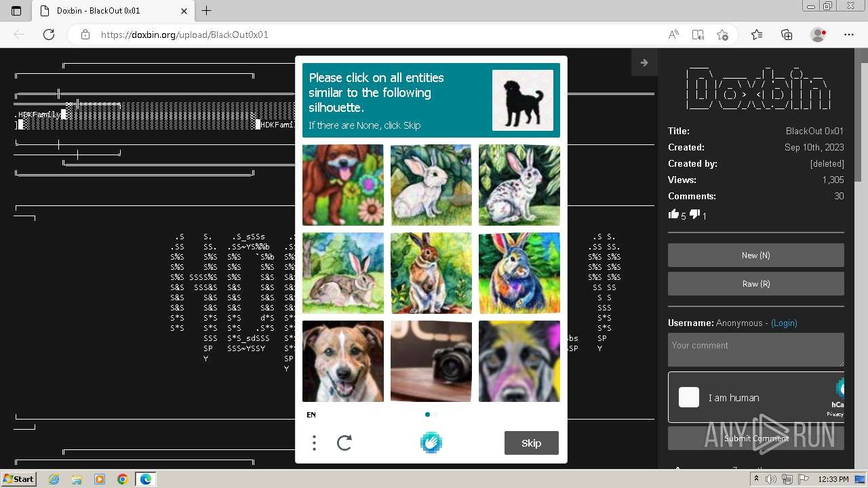Select the brown dog with flowers image
868x488 pixels.
pyautogui.click(x=343, y=185)
